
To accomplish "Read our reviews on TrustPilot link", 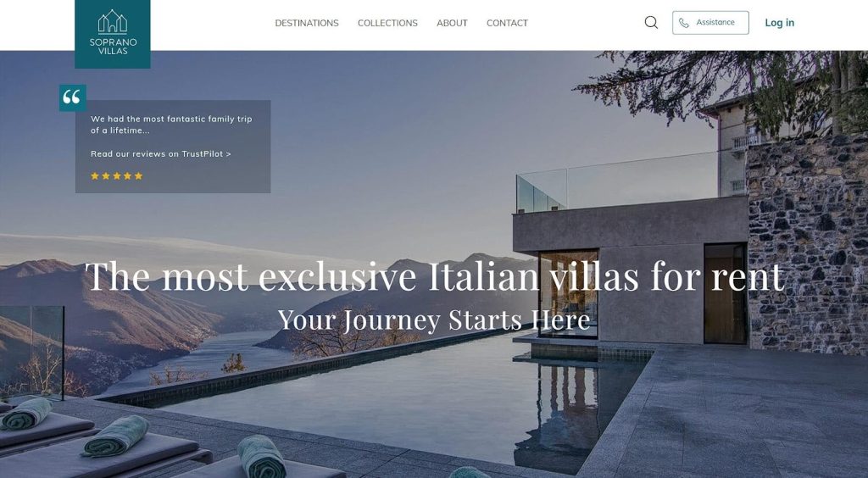I will [x=160, y=153].
